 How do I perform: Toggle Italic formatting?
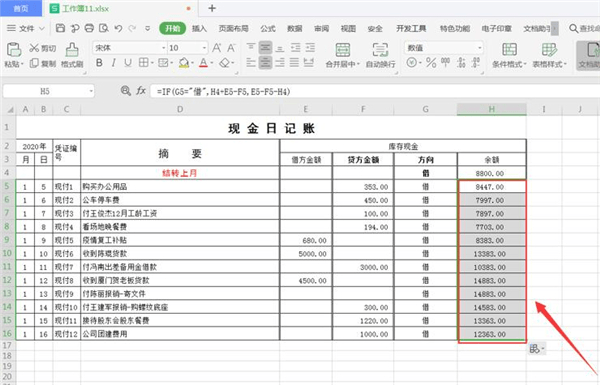click(x=114, y=63)
